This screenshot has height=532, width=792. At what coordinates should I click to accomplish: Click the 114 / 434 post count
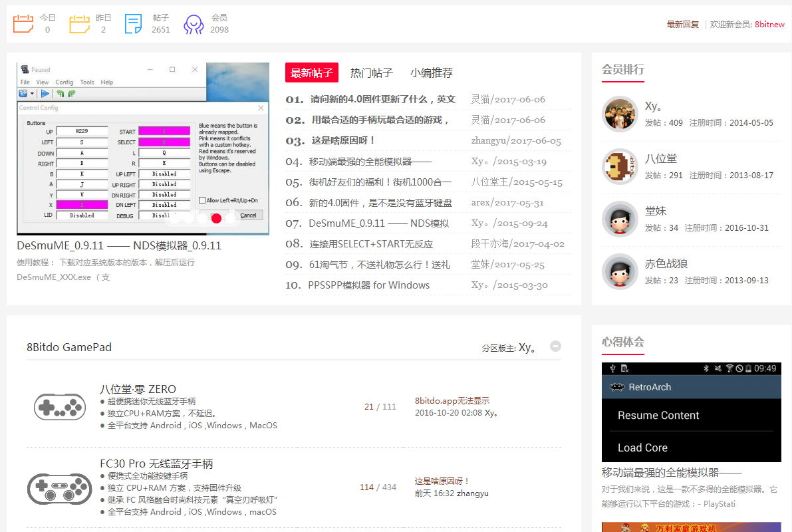pyautogui.click(x=378, y=487)
